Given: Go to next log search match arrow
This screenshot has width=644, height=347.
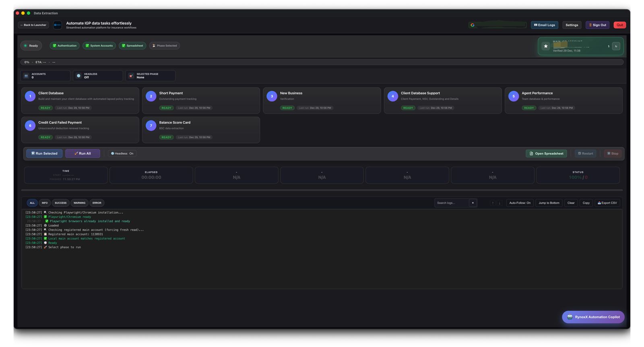Looking at the screenshot, I should pos(500,203).
